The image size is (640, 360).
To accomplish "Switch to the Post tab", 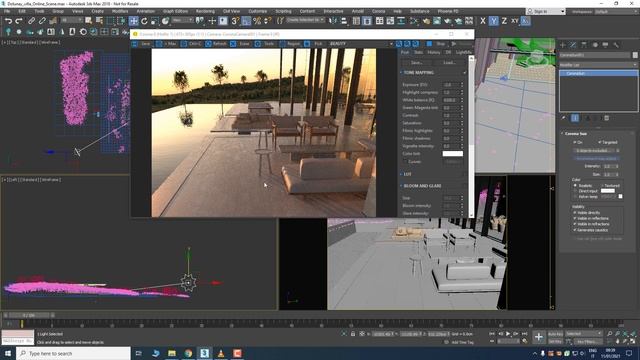I will [x=405, y=52].
